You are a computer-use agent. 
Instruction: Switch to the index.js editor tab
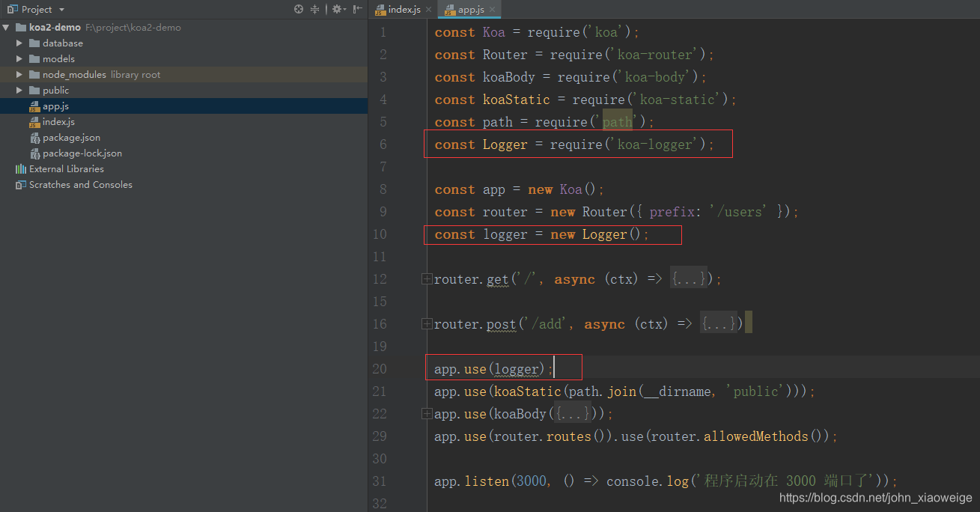tap(404, 9)
